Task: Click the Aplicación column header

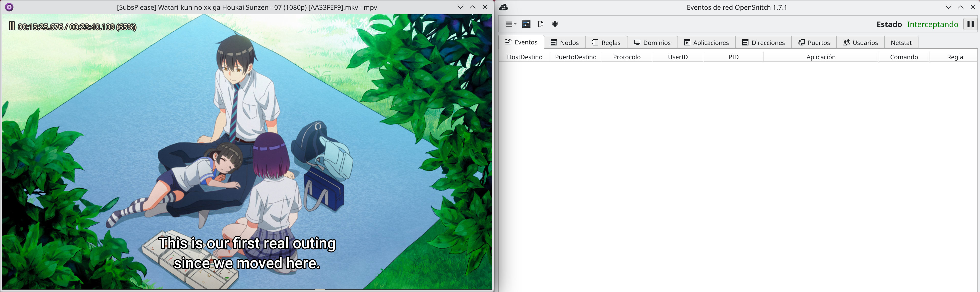Action: pos(821,57)
